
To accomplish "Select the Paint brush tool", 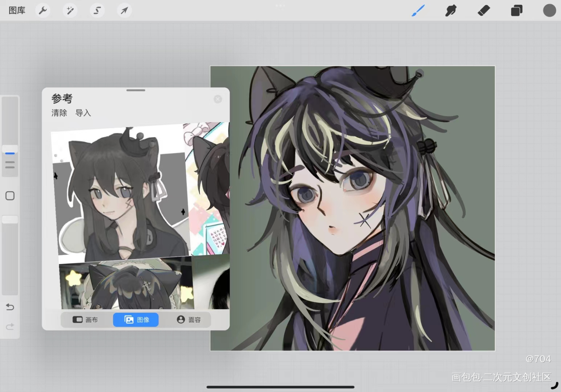I will 418,11.
